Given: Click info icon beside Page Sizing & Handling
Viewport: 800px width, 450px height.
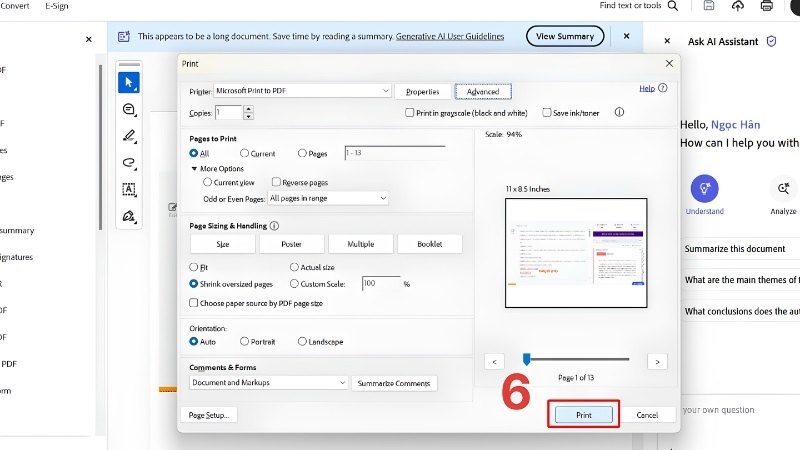Looking at the screenshot, I should pyautogui.click(x=274, y=226).
